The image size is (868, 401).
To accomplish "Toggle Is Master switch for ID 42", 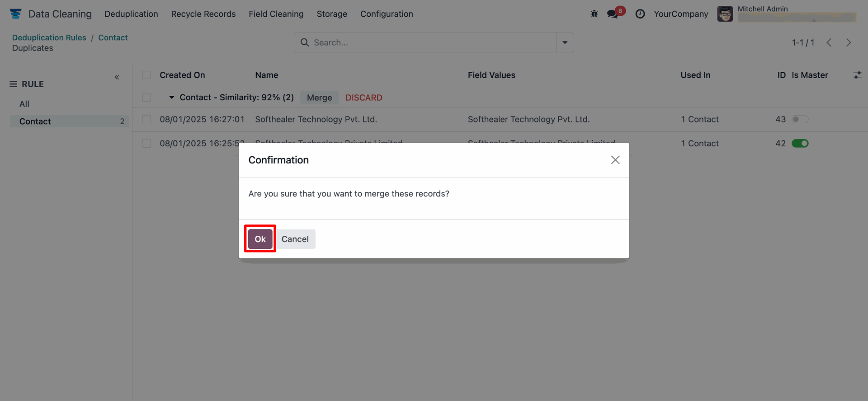I will point(800,143).
